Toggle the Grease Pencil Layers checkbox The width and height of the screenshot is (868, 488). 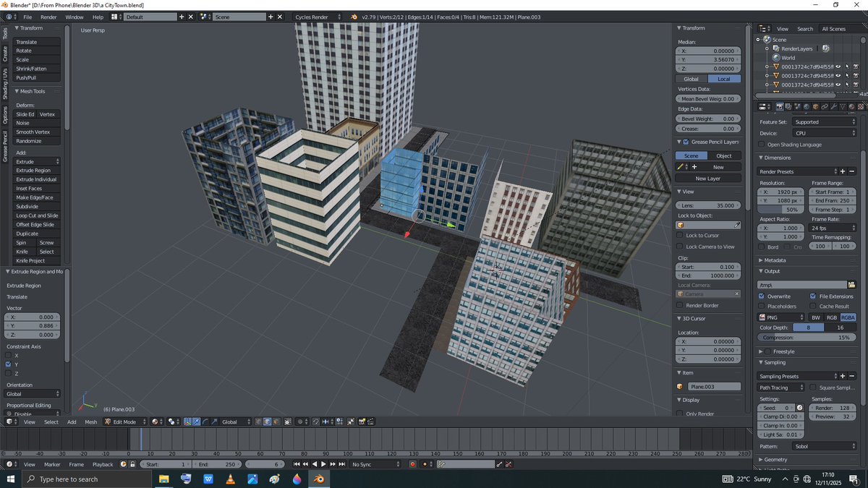pos(686,142)
